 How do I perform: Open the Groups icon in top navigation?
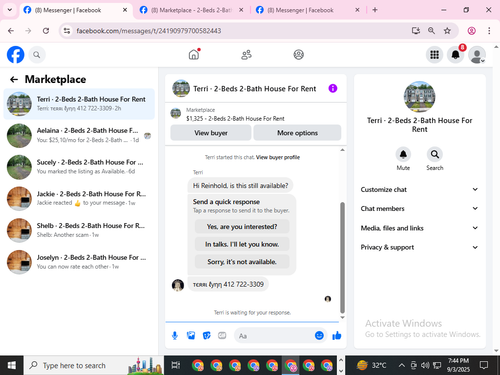click(298, 55)
